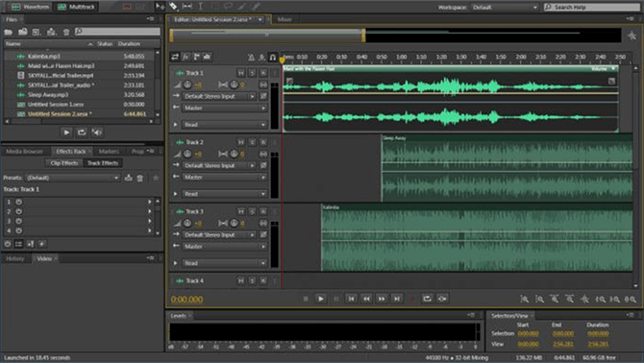Click the Inputs/Outputs button above Track 1
This screenshot has width=644, height=363.
click(x=175, y=57)
